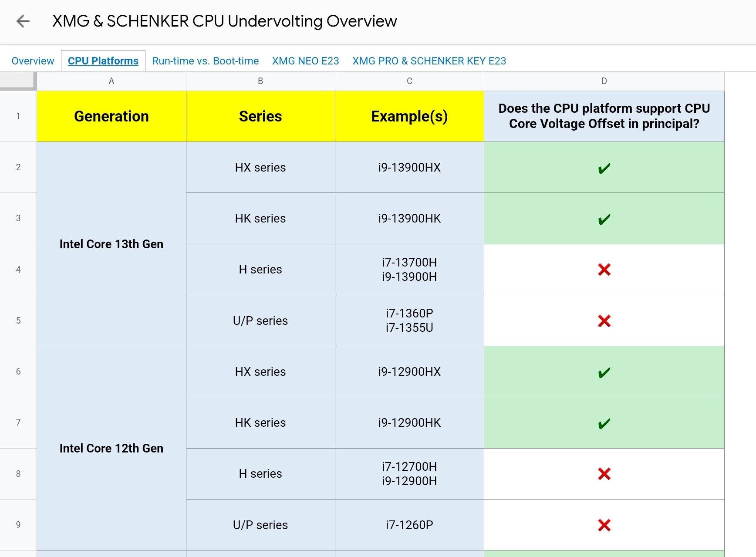Select the Intel Core 13th Gen cell

[x=111, y=244]
